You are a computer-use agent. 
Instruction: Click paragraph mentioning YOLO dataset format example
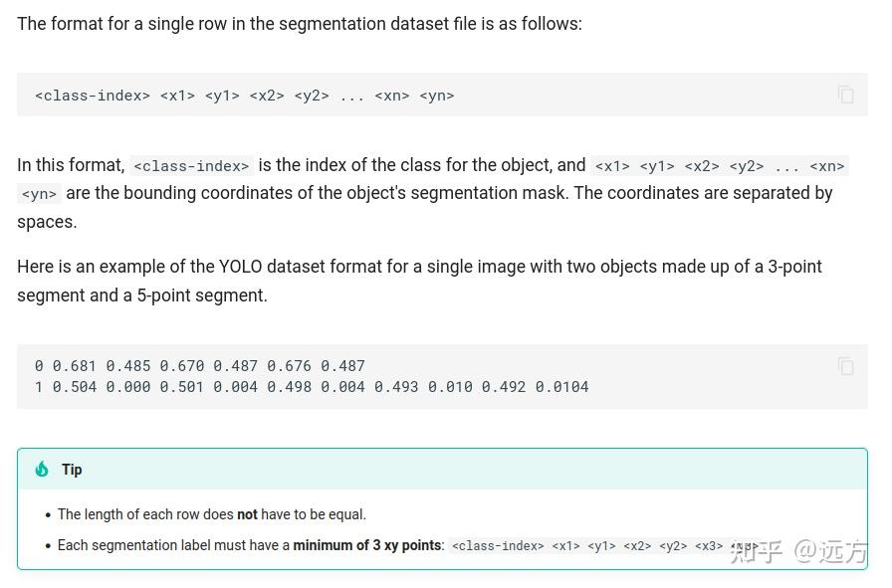click(419, 281)
